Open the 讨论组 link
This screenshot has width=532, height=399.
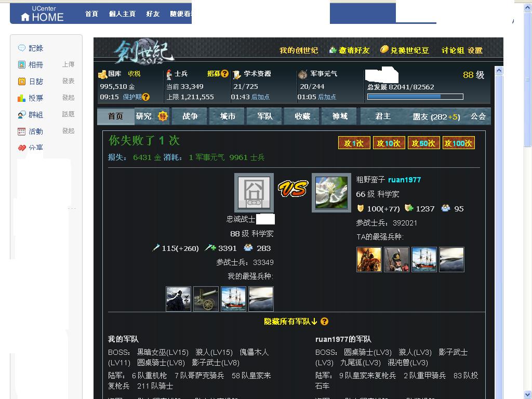[x=453, y=50]
